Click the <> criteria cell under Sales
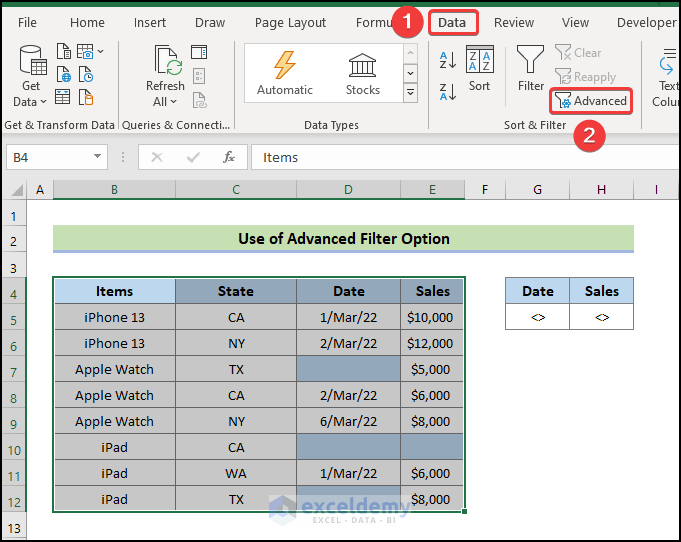 pos(602,317)
